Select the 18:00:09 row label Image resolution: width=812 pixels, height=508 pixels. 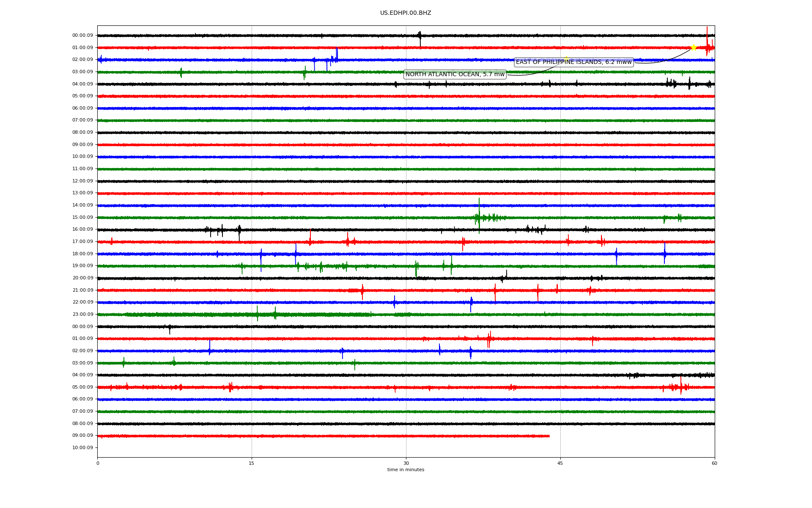[x=82, y=254]
